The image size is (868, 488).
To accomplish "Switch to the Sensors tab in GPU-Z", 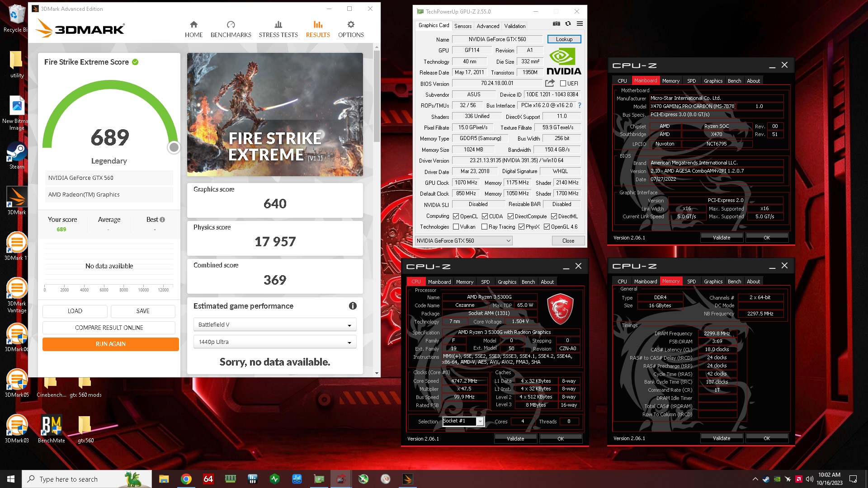I will coord(462,26).
